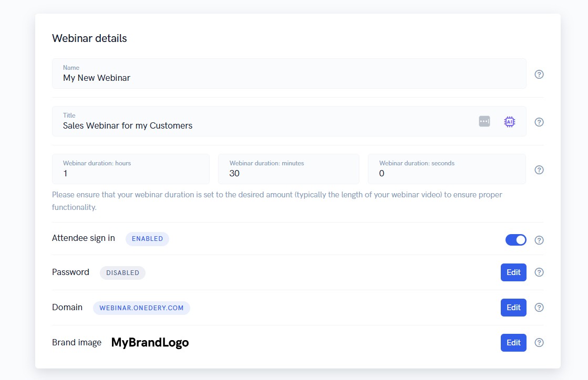This screenshot has width=588, height=380.
Task: Click the password placeholder icon in Title field
Action: (483, 121)
